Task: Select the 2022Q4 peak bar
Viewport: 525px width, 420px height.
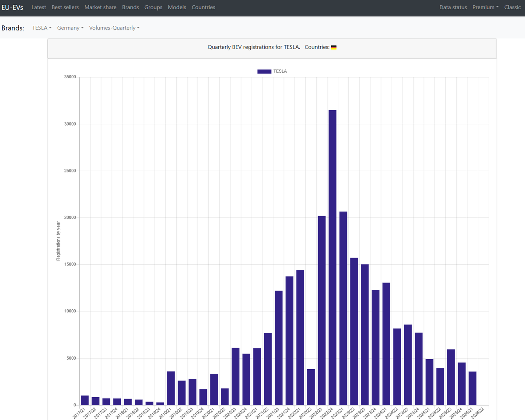Action: [332, 257]
